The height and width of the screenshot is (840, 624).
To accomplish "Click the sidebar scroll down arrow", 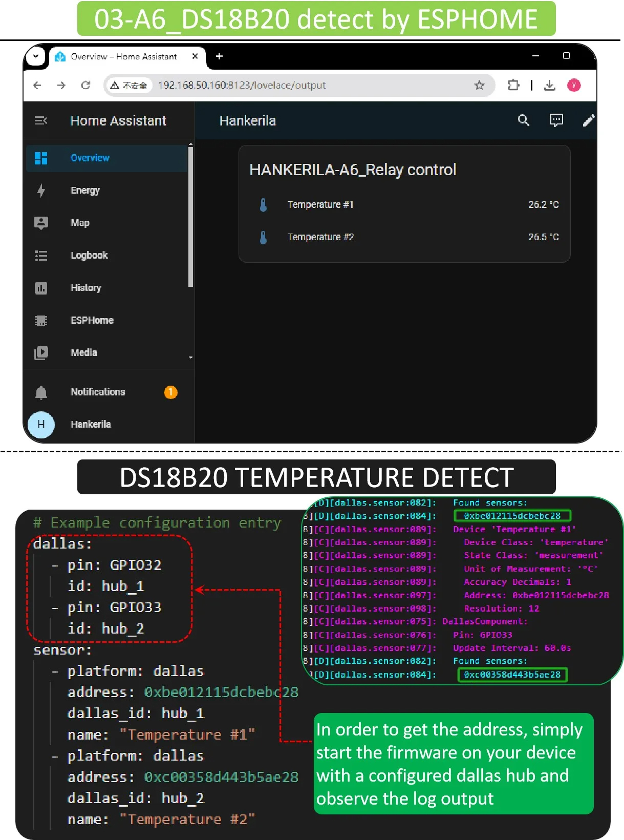I will [x=191, y=357].
